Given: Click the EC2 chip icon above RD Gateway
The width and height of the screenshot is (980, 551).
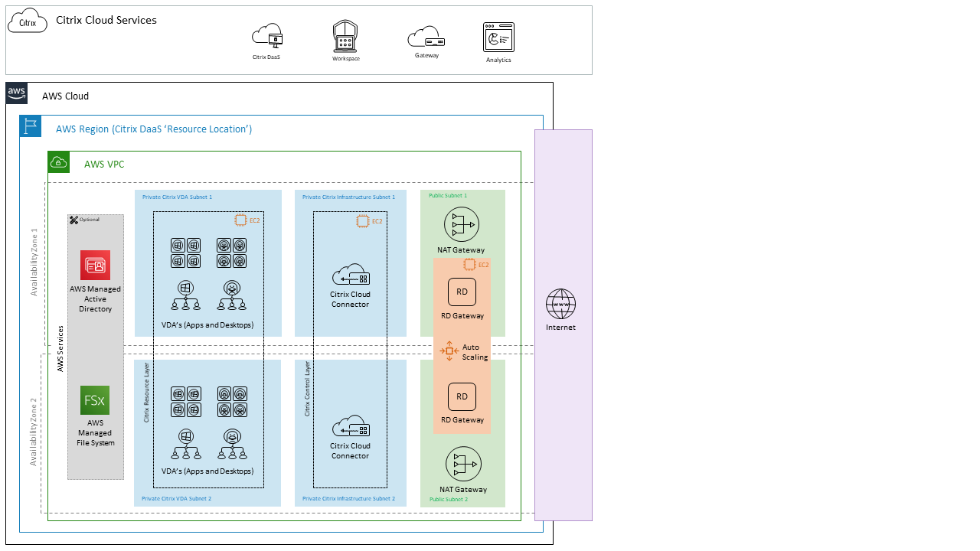Looking at the screenshot, I should tap(470, 265).
